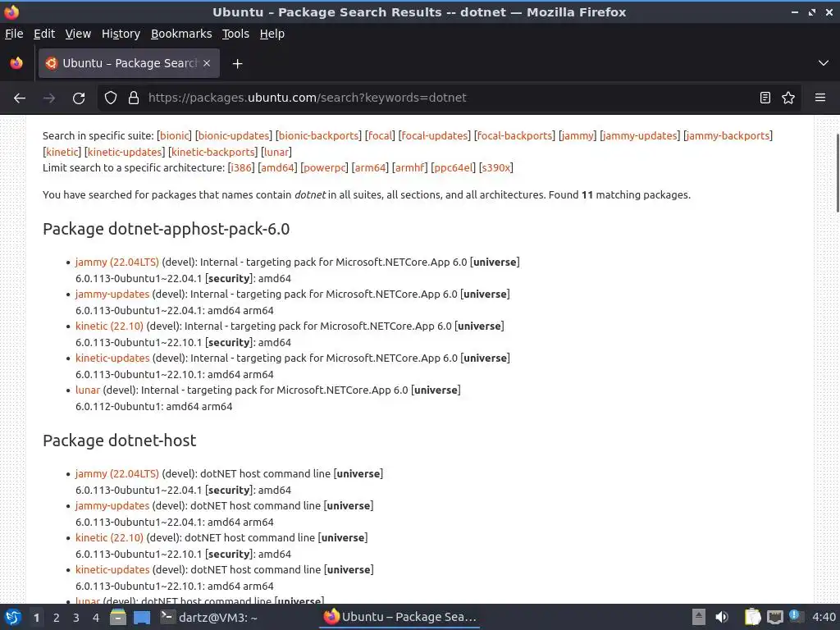Open the shield tracking protection panel
The image size is (840, 630).
point(111,98)
